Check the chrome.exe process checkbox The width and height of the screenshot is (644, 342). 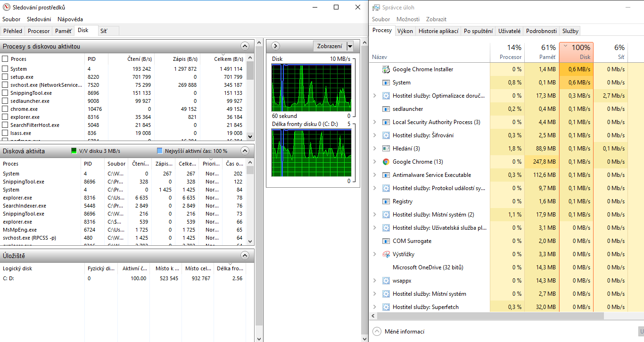point(5,109)
